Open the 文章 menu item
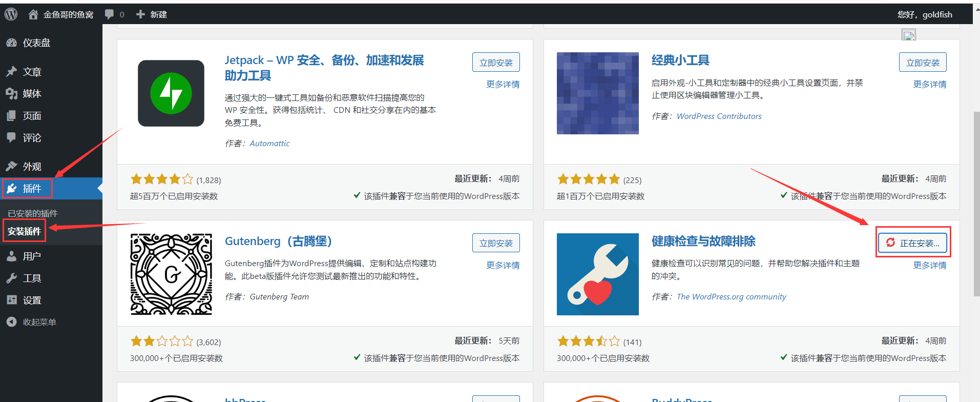 pos(51,72)
